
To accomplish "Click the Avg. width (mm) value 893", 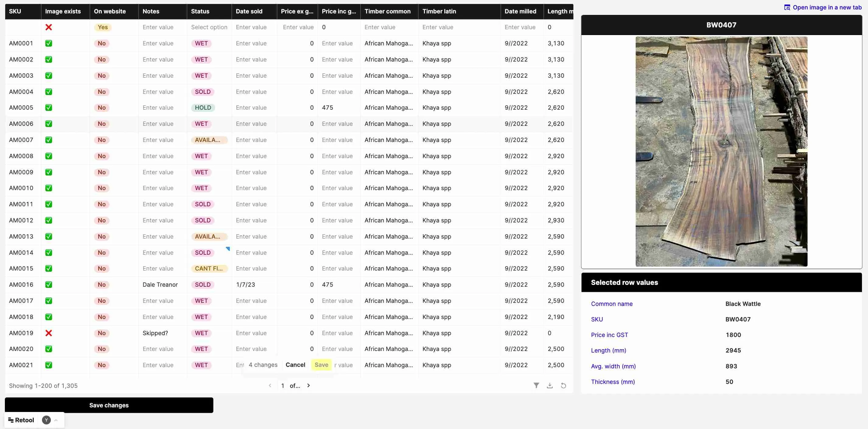I will coord(731,366).
